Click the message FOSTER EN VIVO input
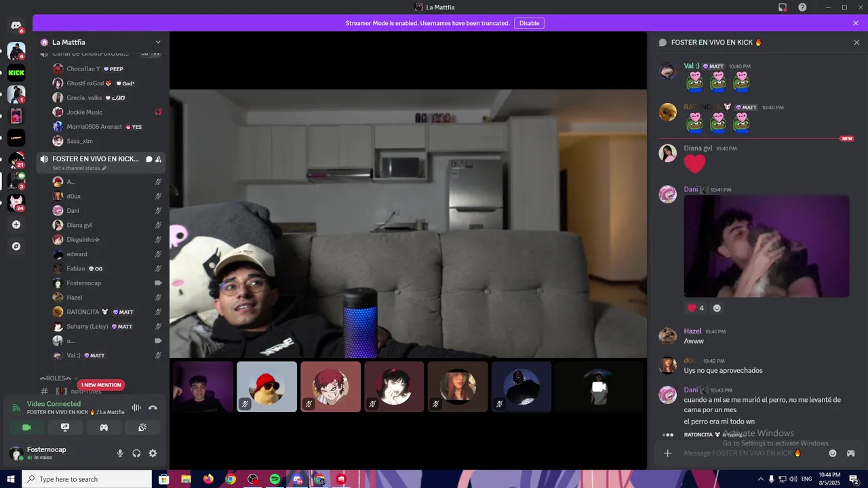This screenshot has width=868, height=488. coord(751,453)
